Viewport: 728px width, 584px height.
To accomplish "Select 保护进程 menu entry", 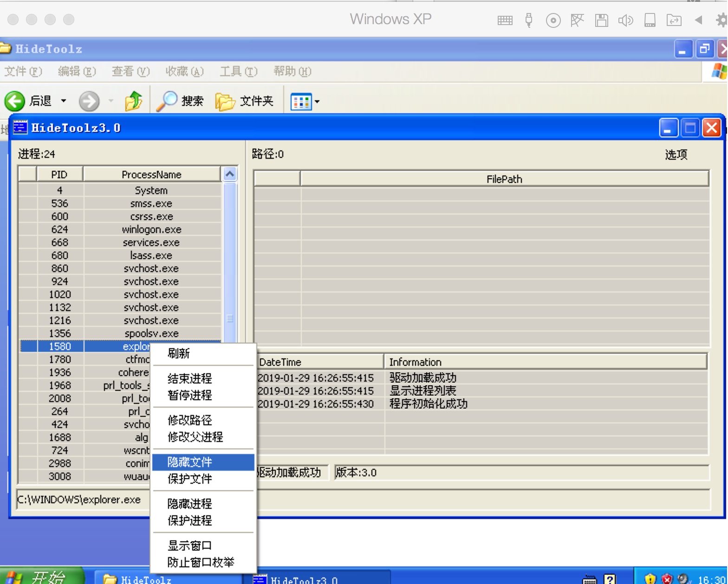I will (203, 520).
